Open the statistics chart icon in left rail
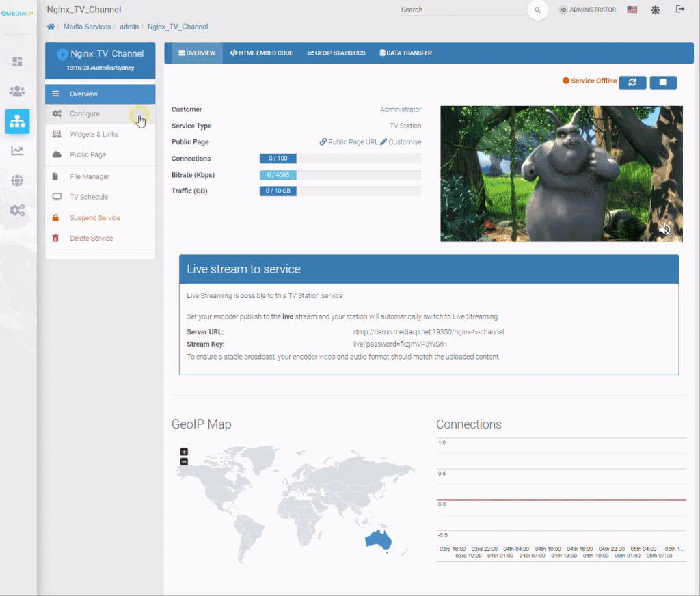This screenshot has width=700, height=596. click(17, 151)
